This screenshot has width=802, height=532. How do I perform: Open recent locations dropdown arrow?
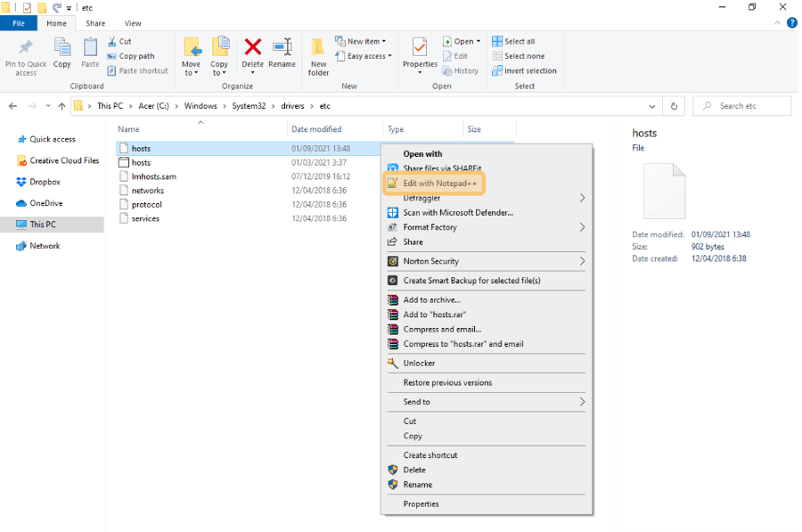(x=48, y=106)
